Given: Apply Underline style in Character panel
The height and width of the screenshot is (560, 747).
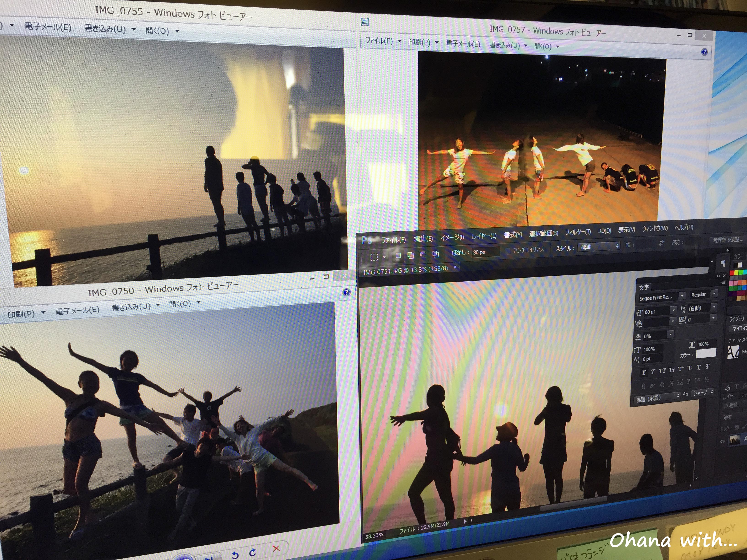Looking at the screenshot, I should click(x=698, y=367).
